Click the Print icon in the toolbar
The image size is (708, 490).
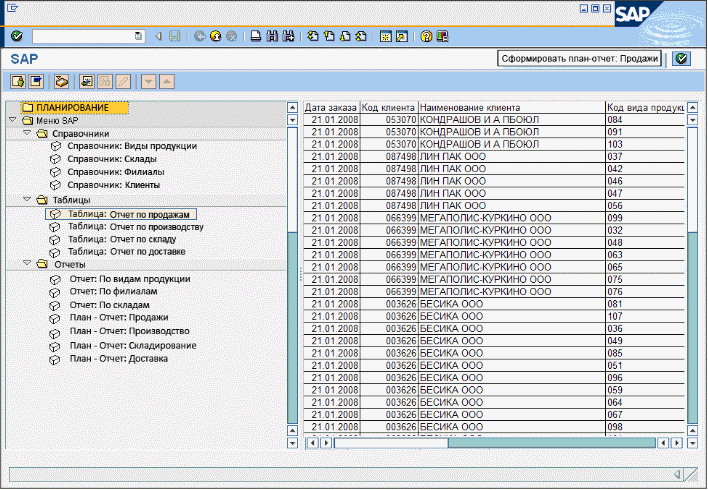point(256,36)
